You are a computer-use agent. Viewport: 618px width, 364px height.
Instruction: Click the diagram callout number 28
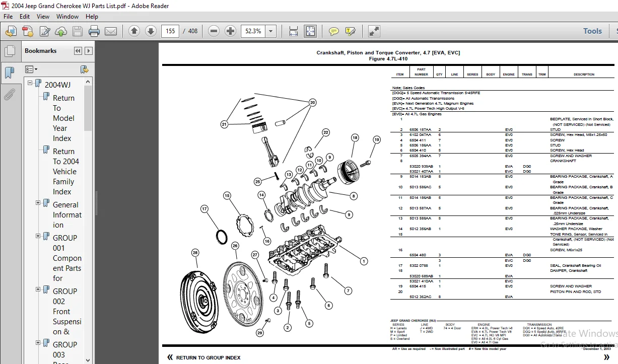(x=195, y=253)
